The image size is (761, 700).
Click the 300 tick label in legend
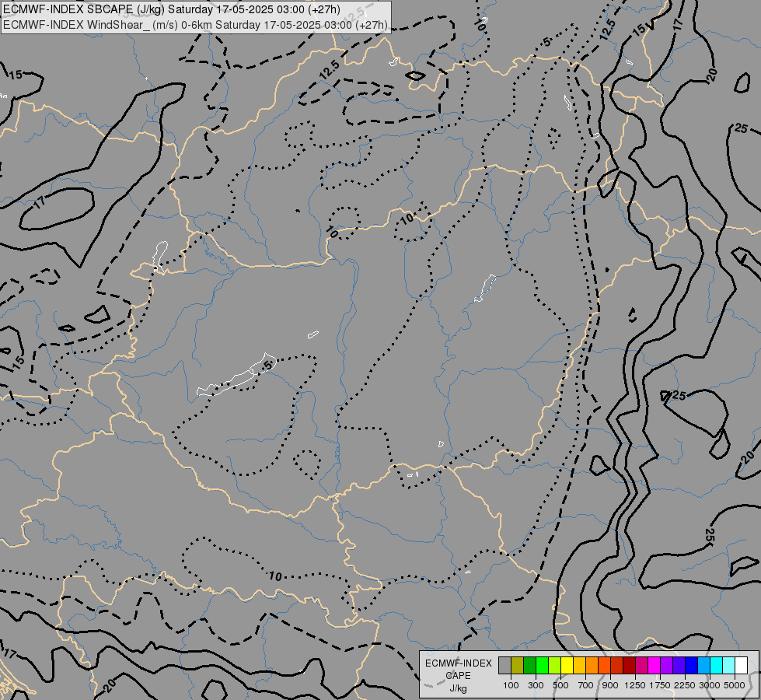click(536, 685)
